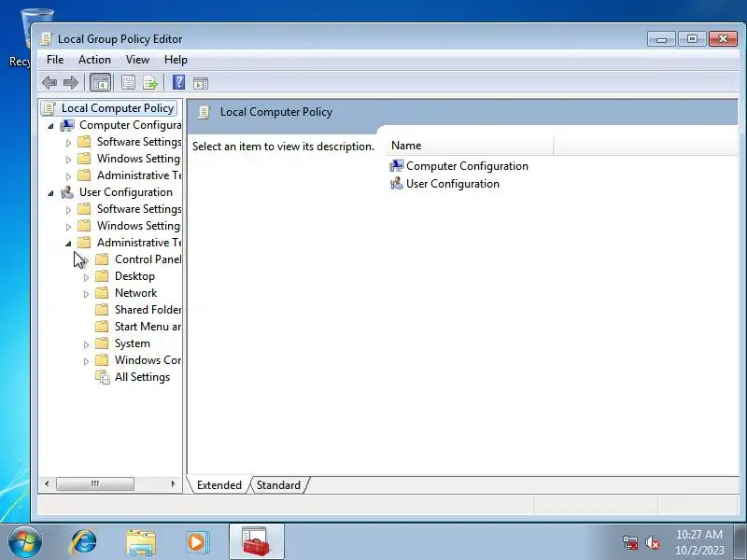Click the Export List toolbar icon

150,83
